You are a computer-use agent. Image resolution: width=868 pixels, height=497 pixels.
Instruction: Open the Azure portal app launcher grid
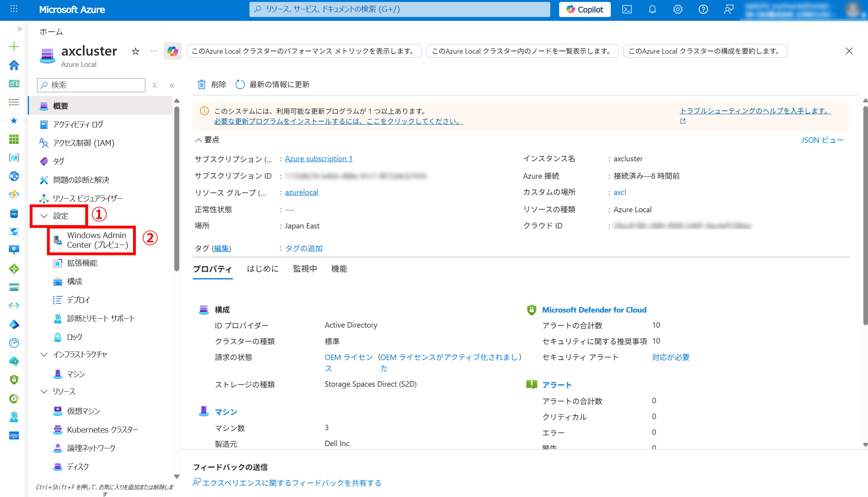tap(14, 9)
